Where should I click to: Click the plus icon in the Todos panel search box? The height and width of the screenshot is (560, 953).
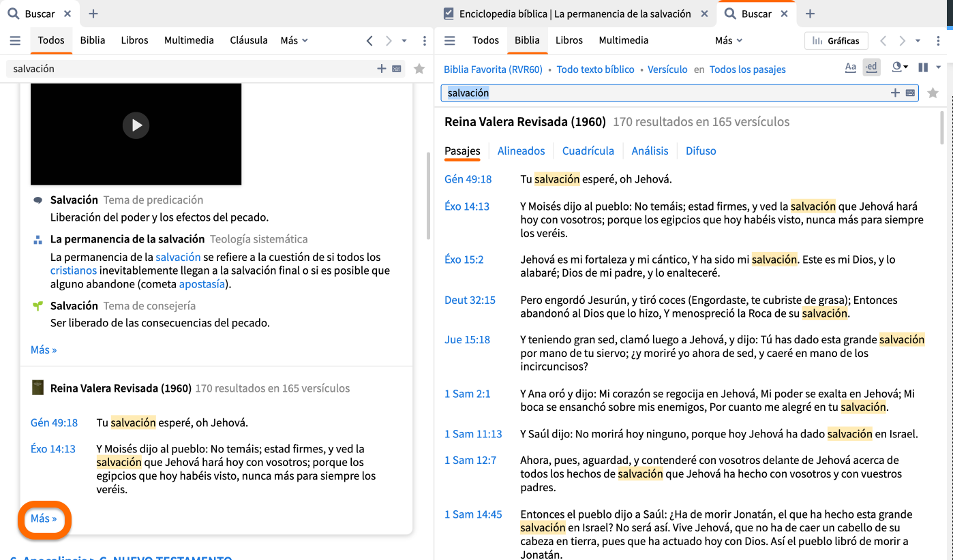coord(382,69)
